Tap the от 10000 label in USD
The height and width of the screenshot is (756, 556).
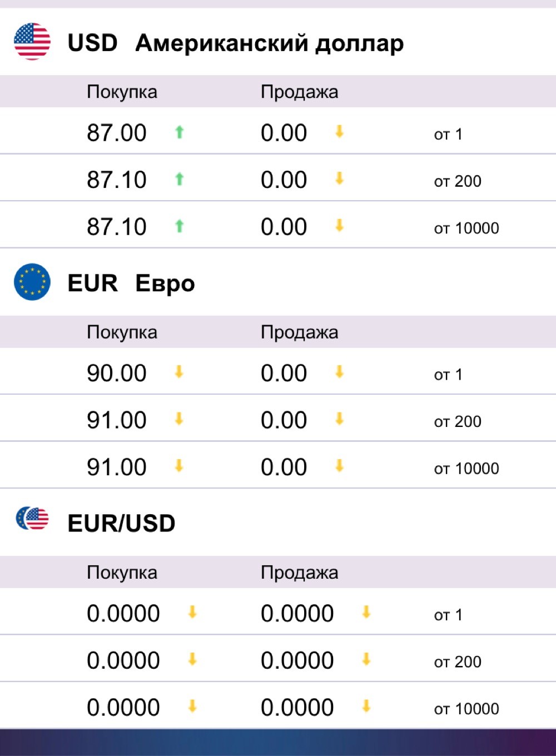(x=466, y=228)
